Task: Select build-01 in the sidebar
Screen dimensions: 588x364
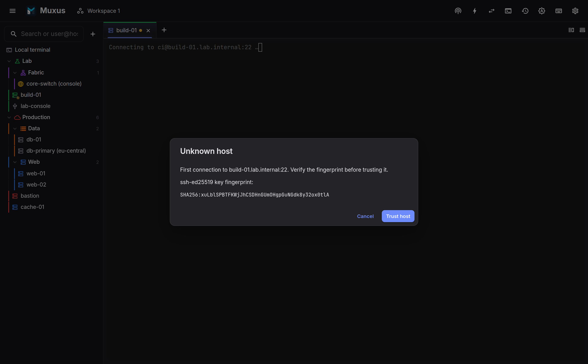Action: pos(31,95)
